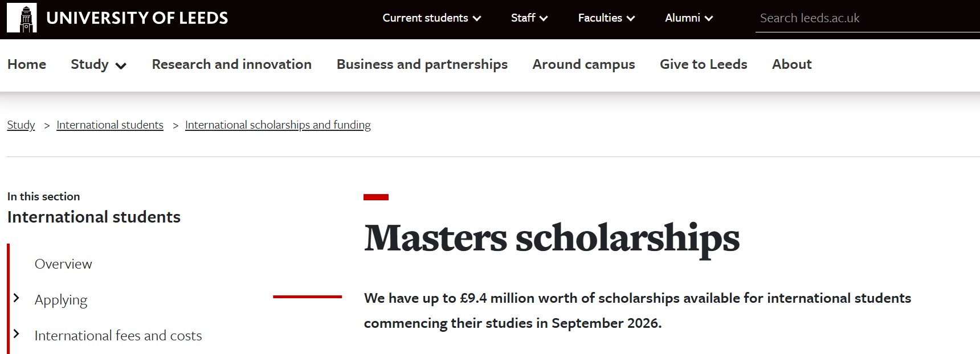This screenshot has height=354, width=980.
Task: Open the About page
Action: coord(792,65)
